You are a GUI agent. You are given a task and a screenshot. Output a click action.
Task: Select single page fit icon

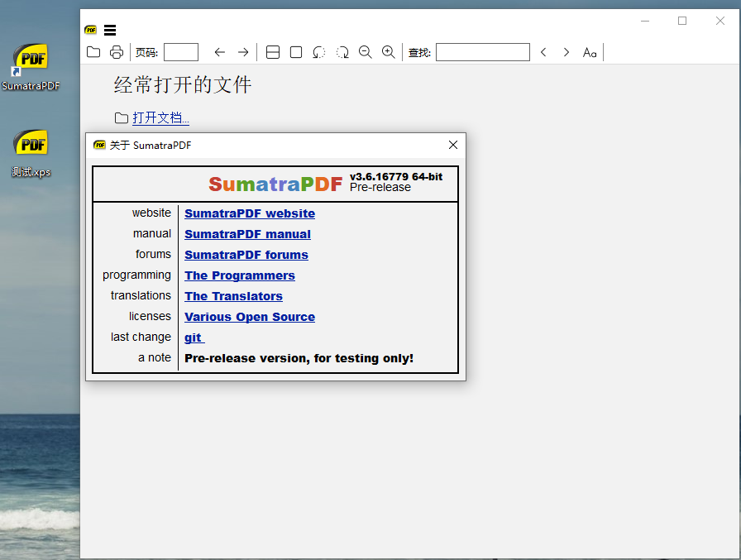[296, 52]
